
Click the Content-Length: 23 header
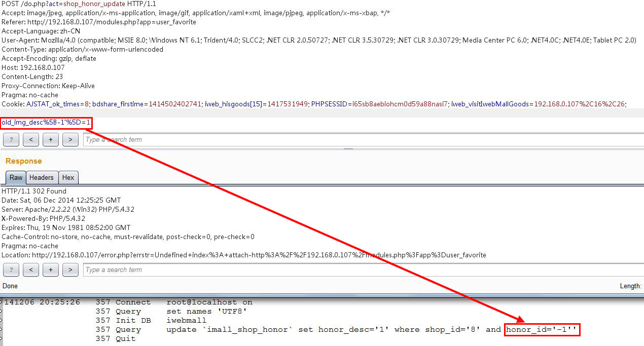(x=32, y=76)
